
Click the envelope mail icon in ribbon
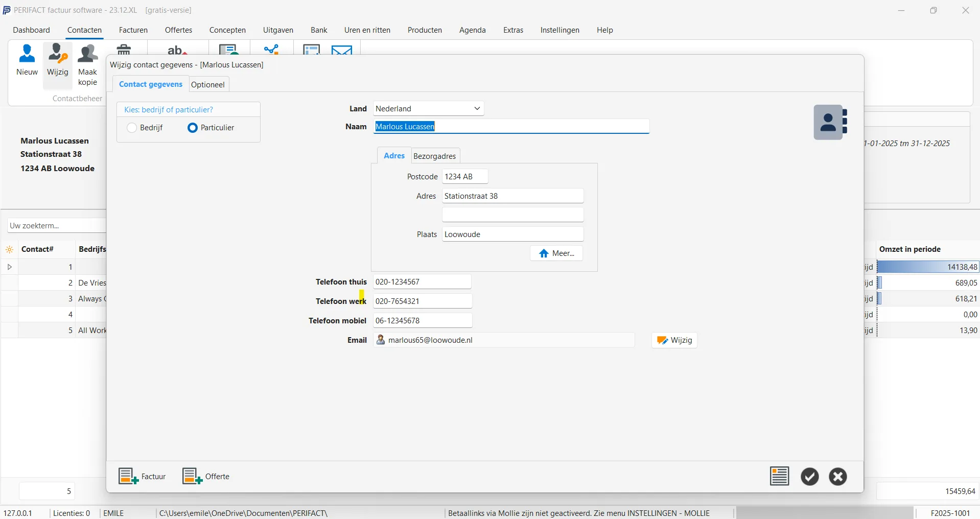pos(342,50)
